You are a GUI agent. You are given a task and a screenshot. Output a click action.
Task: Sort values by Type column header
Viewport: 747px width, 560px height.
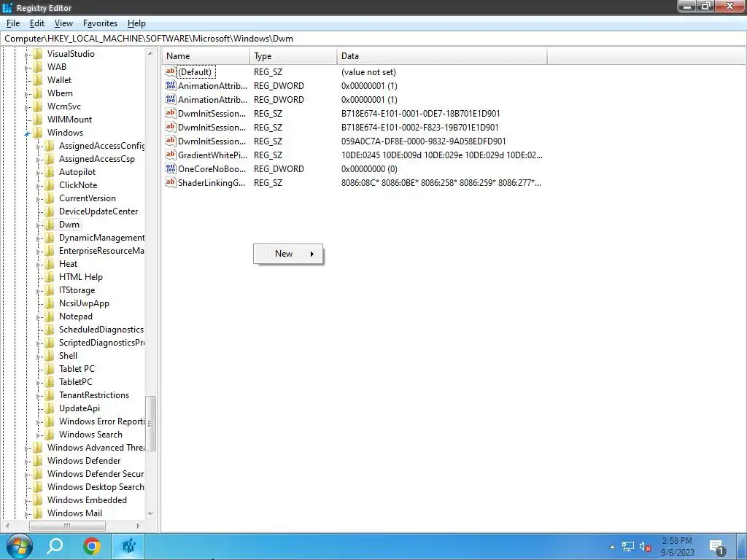[293, 55]
